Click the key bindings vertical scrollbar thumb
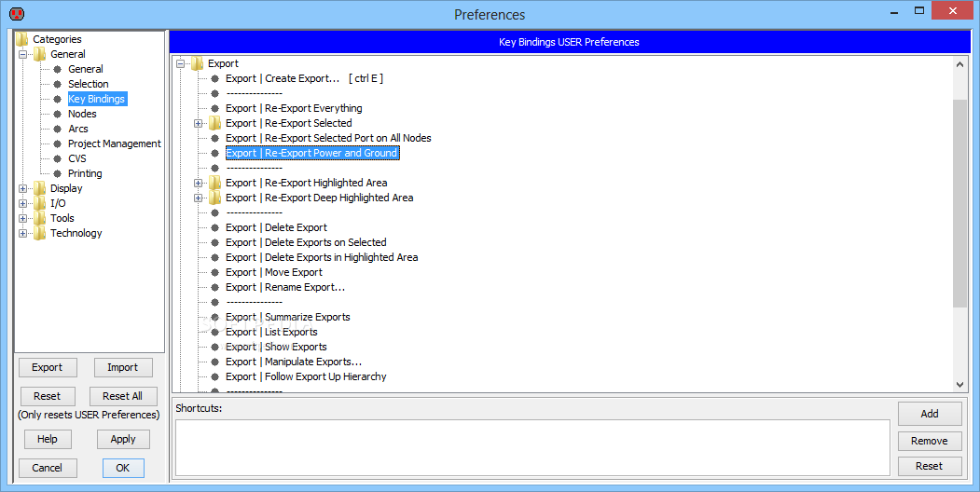Screen dimensions: 980x492 coord(960,203)
